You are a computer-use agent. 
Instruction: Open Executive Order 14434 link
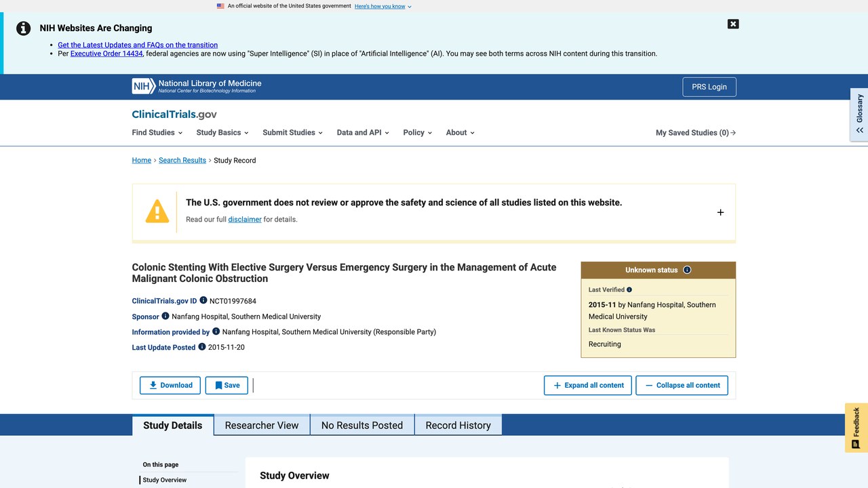106,54
